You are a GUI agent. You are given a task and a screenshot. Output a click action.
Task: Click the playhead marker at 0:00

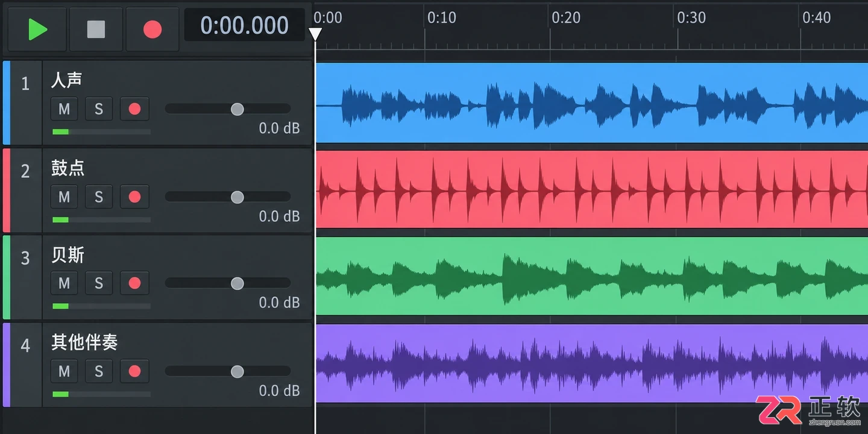pyautogui.click(x=315, y=34)
